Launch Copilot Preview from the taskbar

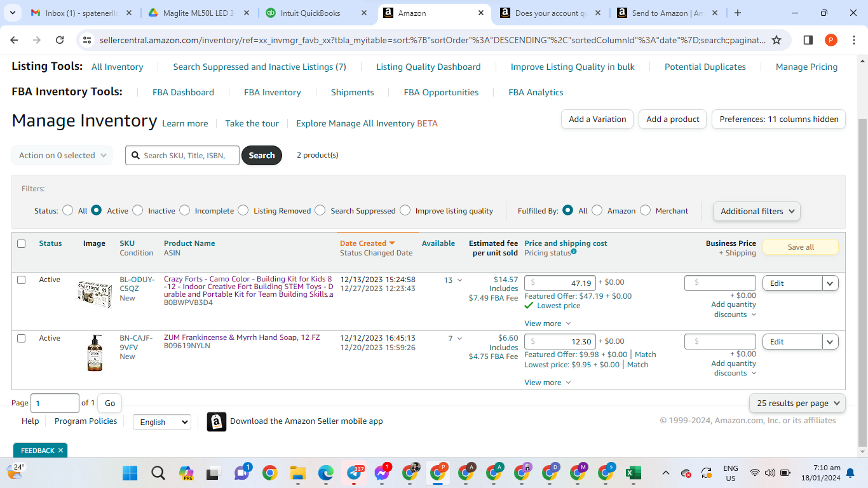[x=186, y=473]
